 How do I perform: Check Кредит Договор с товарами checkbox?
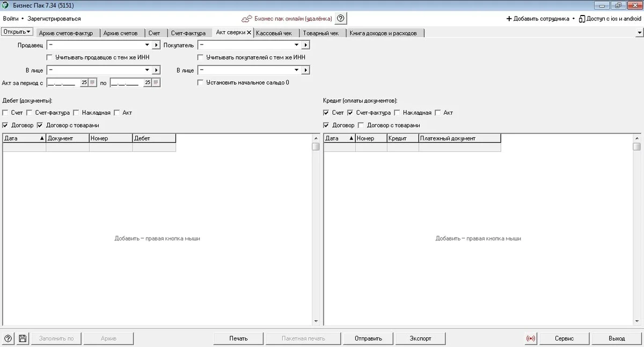pos(361,125)
